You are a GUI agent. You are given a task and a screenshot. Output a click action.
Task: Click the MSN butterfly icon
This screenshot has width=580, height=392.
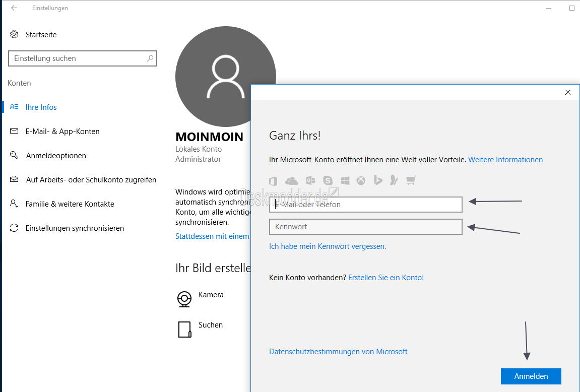pos(394,180)
